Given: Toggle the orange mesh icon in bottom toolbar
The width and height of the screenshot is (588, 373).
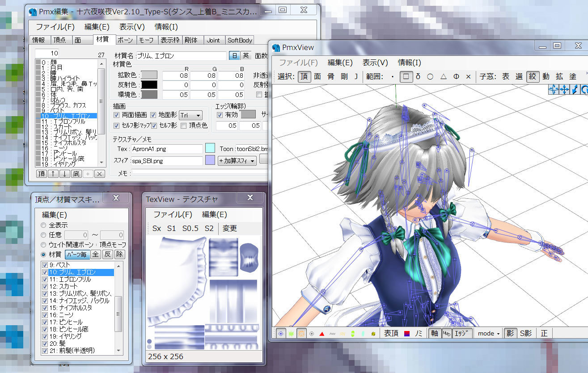Looking at the screenshot, I should [x=301, y=333].
